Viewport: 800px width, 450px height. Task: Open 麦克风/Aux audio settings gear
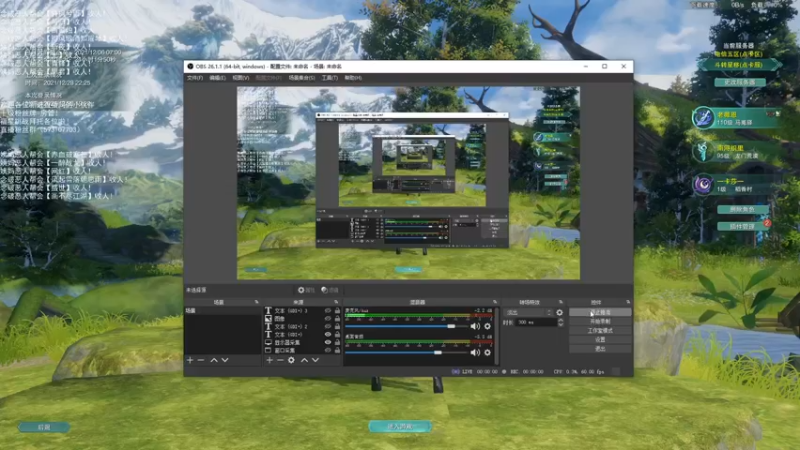coord(487,326)
